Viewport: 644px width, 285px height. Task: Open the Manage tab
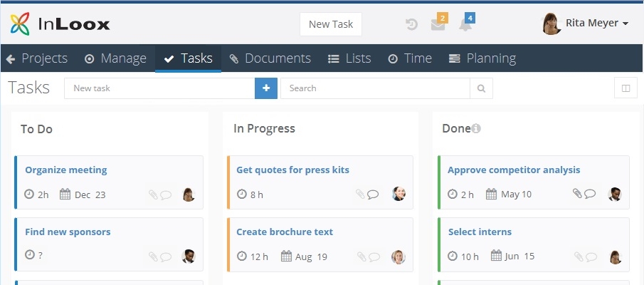pos(115,58)
